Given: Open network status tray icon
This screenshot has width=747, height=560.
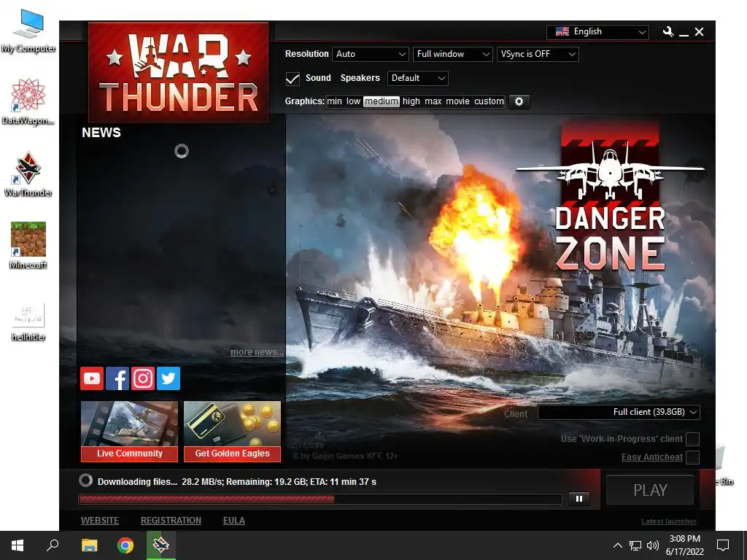Looking at the screenshot, I should [x=635, y=545].
